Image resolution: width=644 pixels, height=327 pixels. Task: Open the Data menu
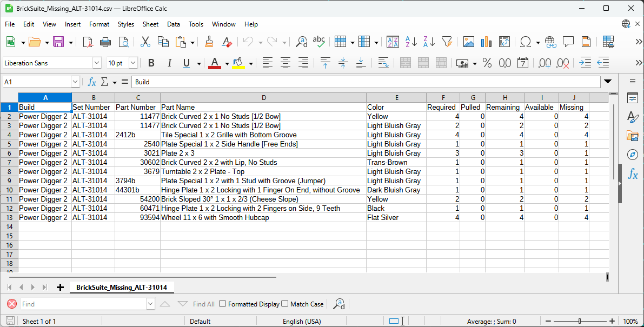(174, 24)
